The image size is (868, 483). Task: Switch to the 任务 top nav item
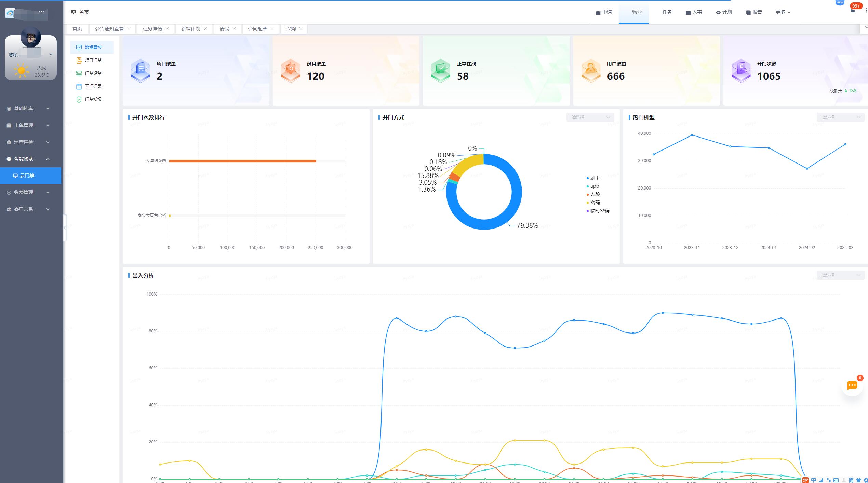coord(667,12)
